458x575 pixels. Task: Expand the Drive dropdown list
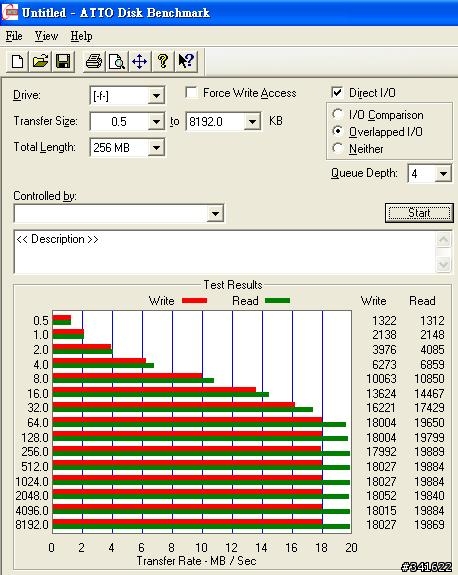(x=156, y=96)
